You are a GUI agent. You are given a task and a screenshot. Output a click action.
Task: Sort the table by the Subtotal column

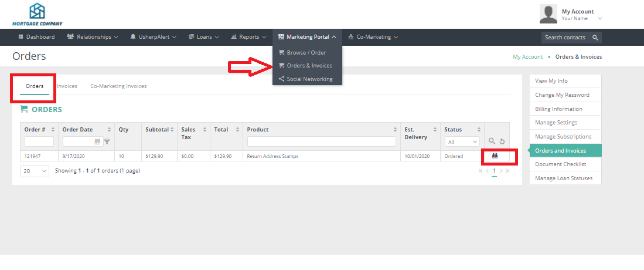(x=172, y=130)
